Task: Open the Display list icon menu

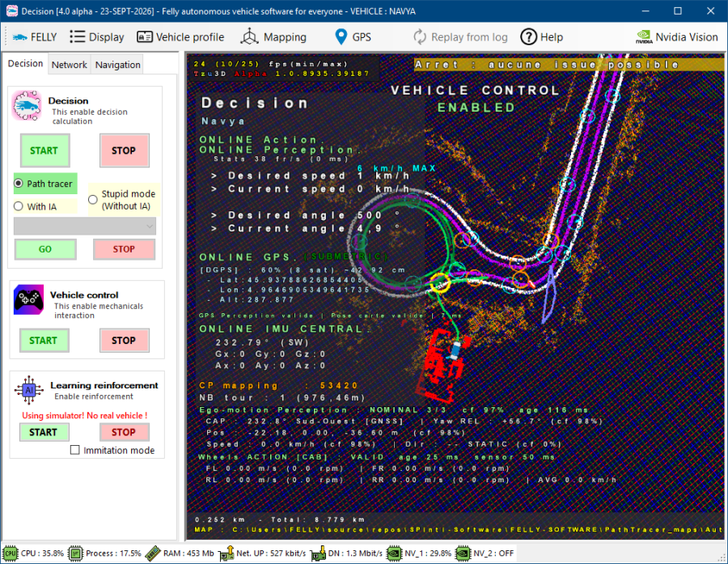Action: point(77,36)
